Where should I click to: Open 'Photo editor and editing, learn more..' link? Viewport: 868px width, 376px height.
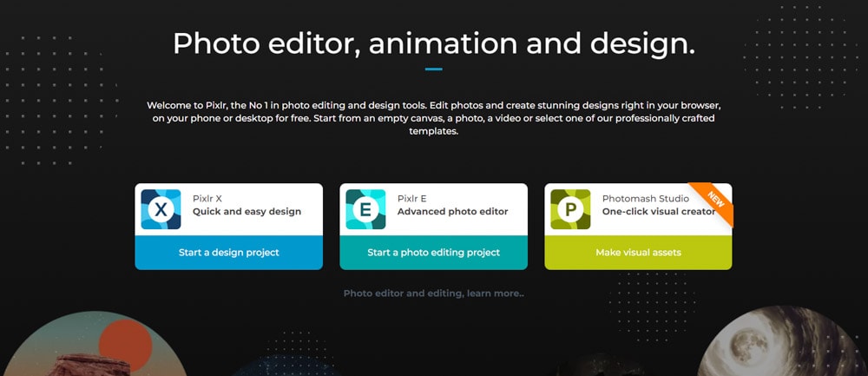(433, 294)
